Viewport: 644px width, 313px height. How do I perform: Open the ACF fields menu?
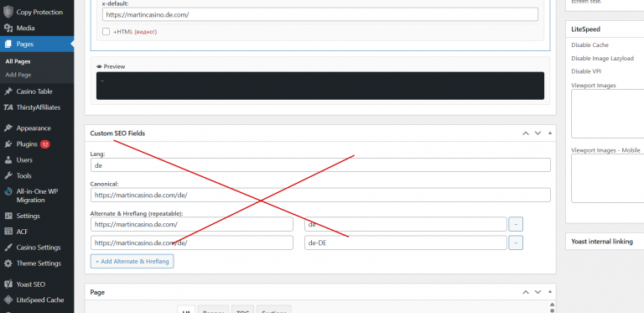37,232
